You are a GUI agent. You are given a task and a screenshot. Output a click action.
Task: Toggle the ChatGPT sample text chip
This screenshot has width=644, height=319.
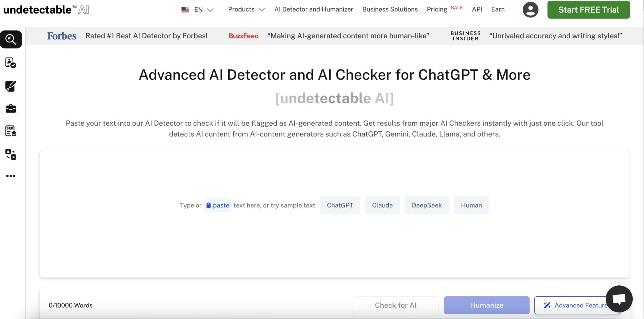[x=340, y=205]
